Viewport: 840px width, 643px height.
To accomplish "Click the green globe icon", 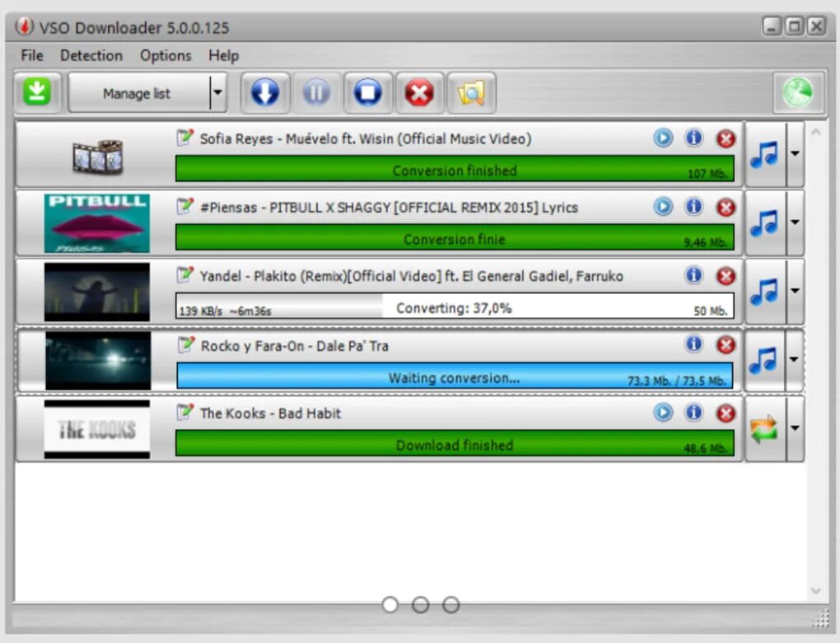I will (x=798, y=93).
